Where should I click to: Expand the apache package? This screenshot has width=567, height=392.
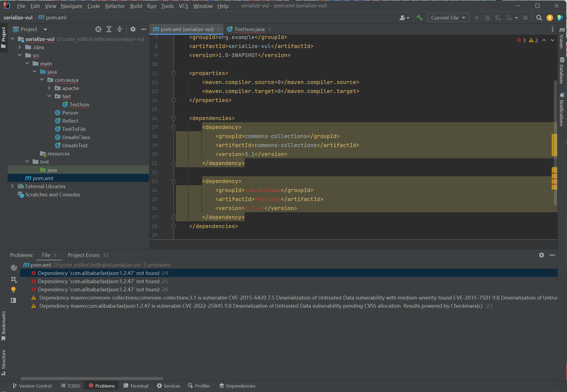(x=49, y=88)
